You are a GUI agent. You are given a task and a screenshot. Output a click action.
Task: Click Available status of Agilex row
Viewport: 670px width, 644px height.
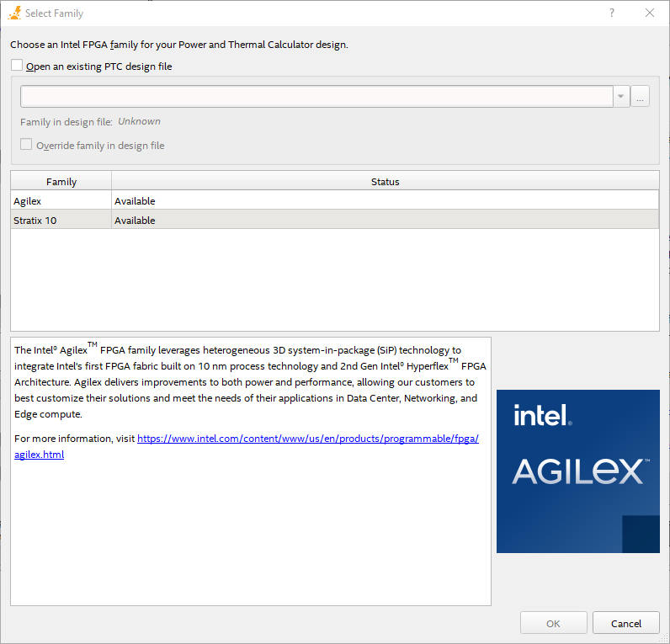coord(135,201)
